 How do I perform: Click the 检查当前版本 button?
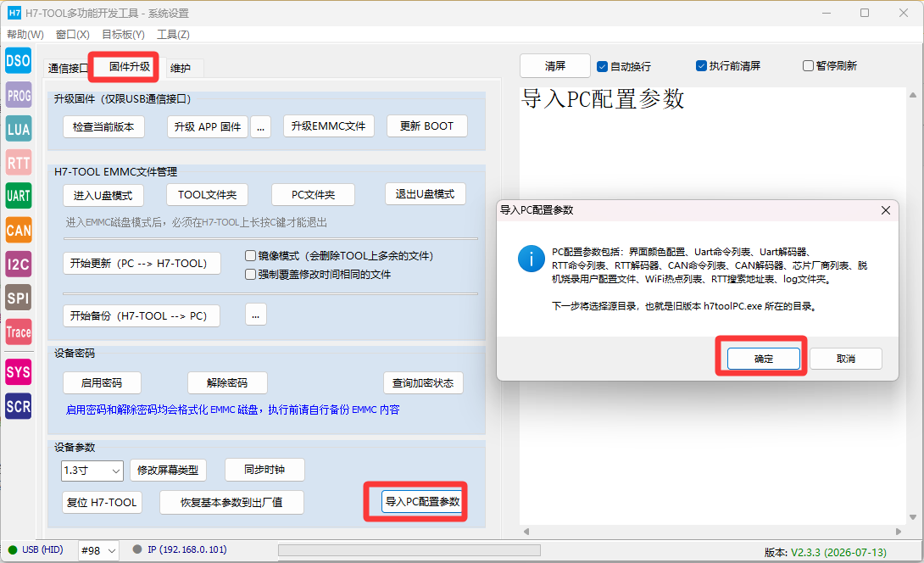click(x=103, y=126)
